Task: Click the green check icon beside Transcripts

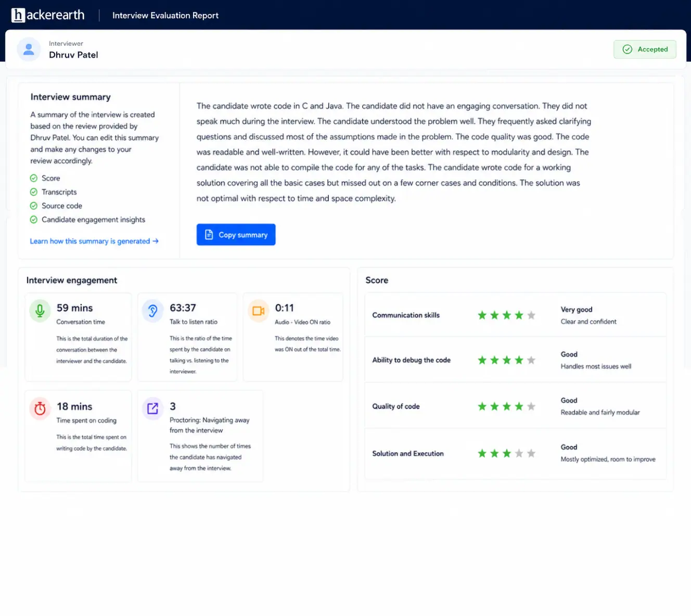Action: click(x=34, y=192)
